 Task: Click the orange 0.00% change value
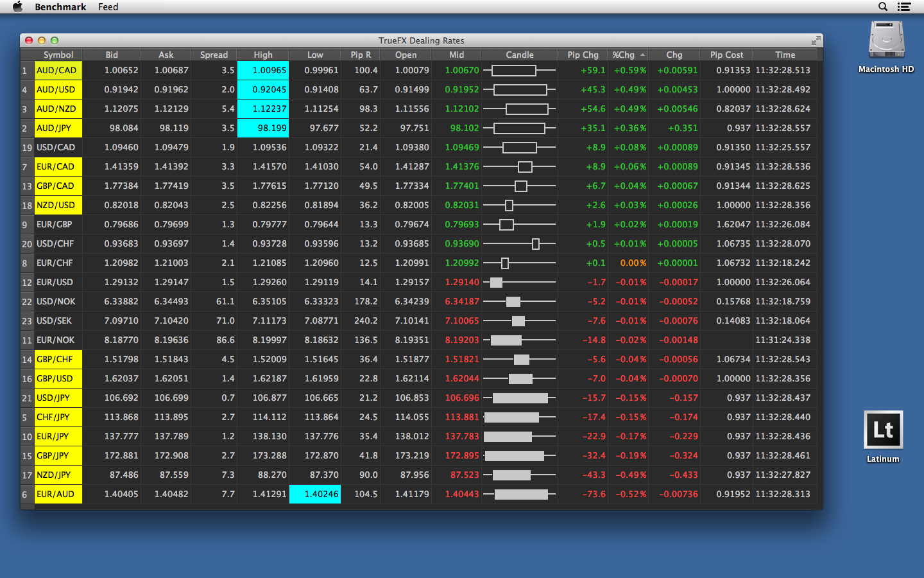[x=633, y=263]
